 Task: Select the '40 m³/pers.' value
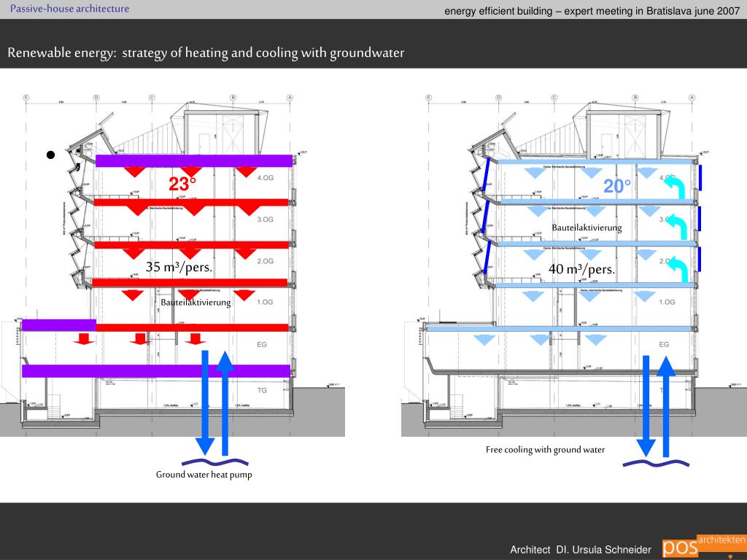point(581,269)
